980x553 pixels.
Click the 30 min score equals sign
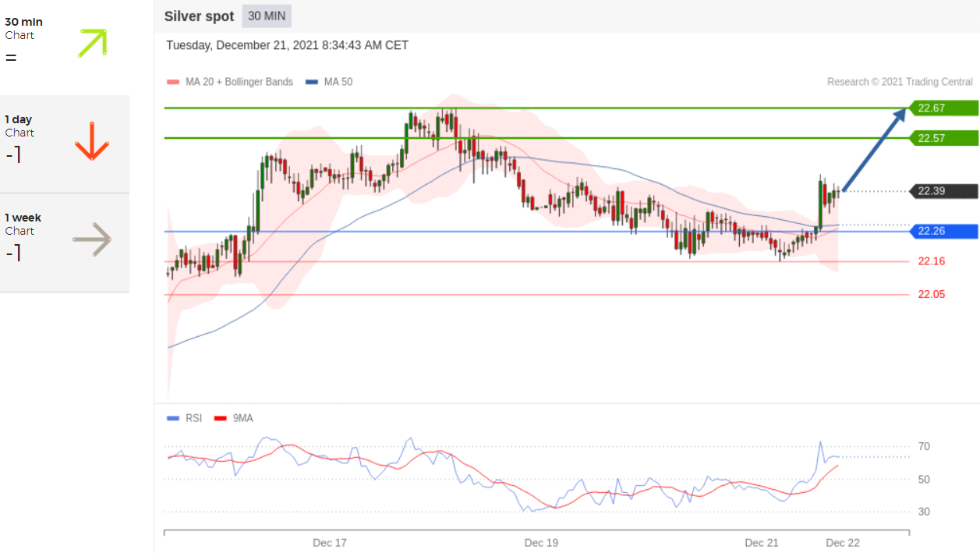[x=11, y=58]
